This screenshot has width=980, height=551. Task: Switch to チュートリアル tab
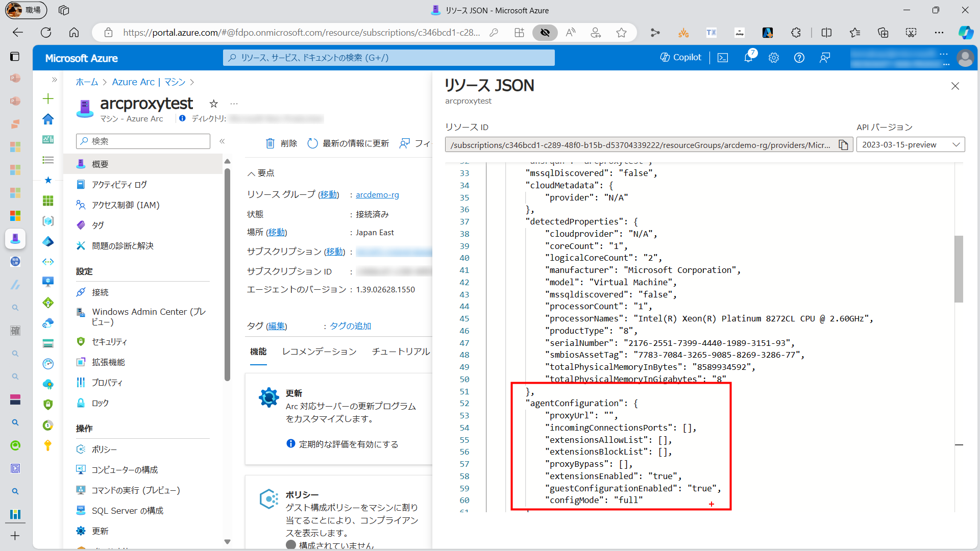coord(401,352)
